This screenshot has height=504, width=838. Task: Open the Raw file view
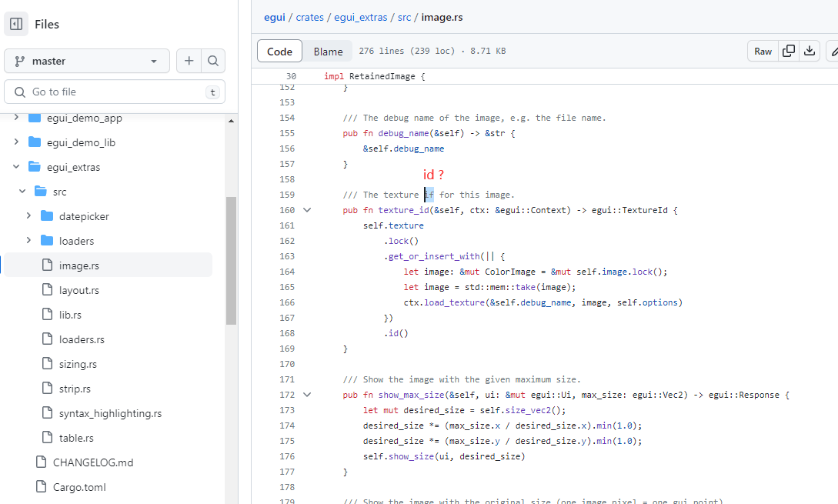click(x=763, y=50)
